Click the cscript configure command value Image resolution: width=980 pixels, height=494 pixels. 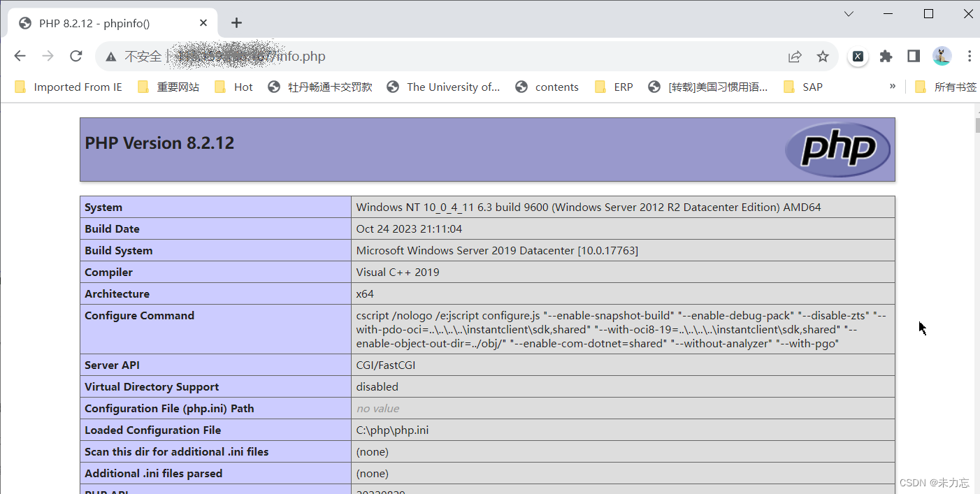click(623, 329)
